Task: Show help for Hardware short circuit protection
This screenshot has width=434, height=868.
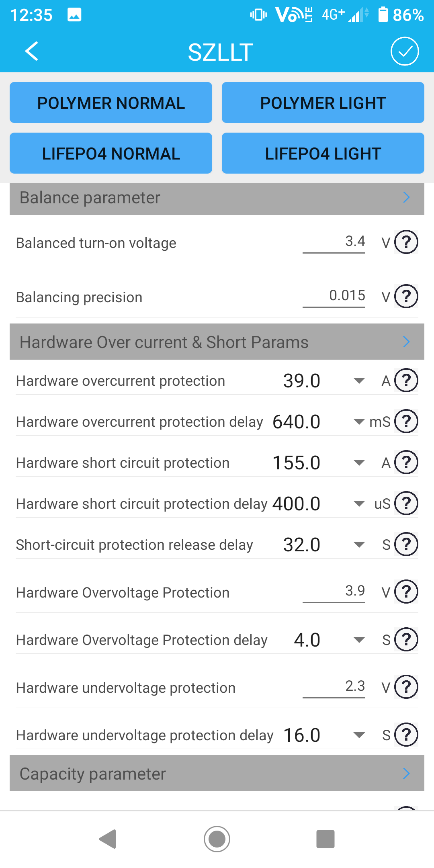Action: pyautogui.click(x=406, y=463)
